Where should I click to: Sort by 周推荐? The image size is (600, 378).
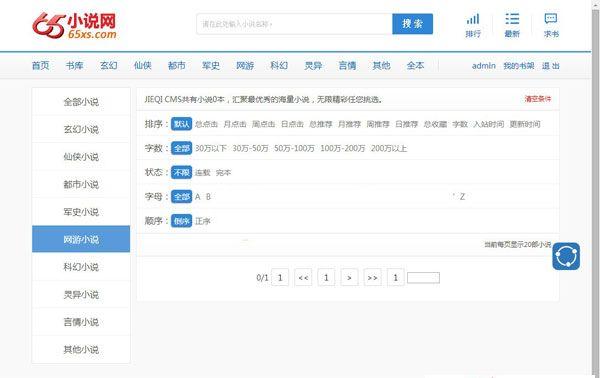click(378, 124)
